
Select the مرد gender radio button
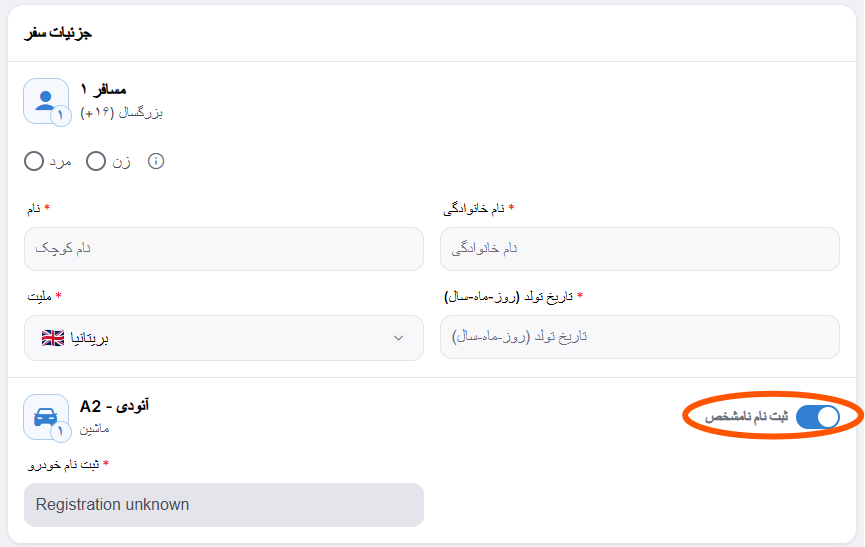[x=34, y=161]
